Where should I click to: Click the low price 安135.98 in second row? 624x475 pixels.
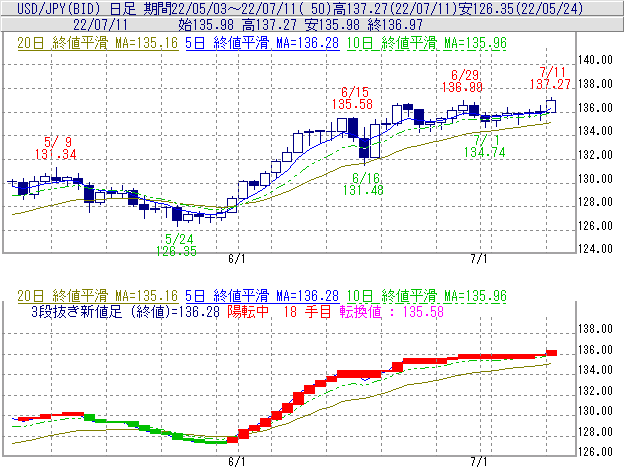coord(332,25)
